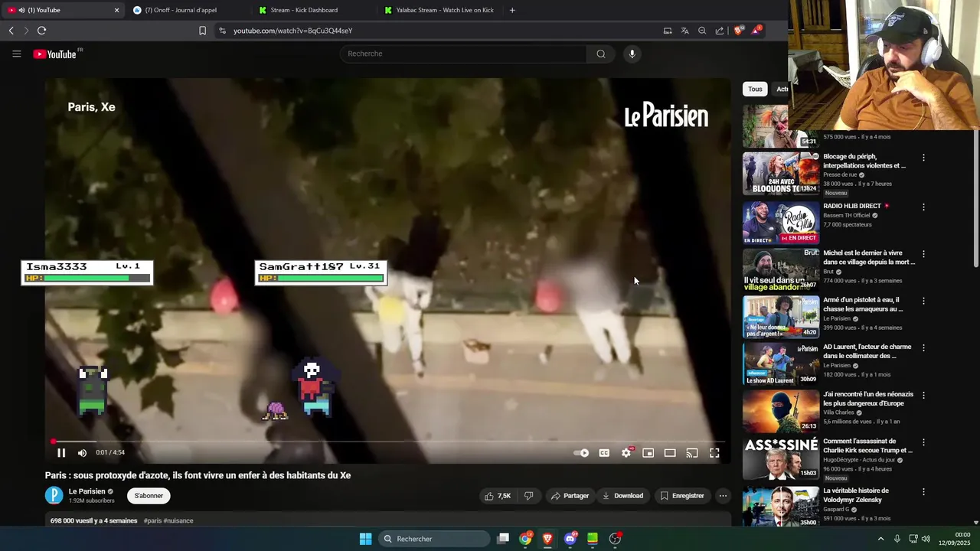This screenshot has height=551, width=980.
Task: Click the Download button under the video
Action: tap(622, 496)
